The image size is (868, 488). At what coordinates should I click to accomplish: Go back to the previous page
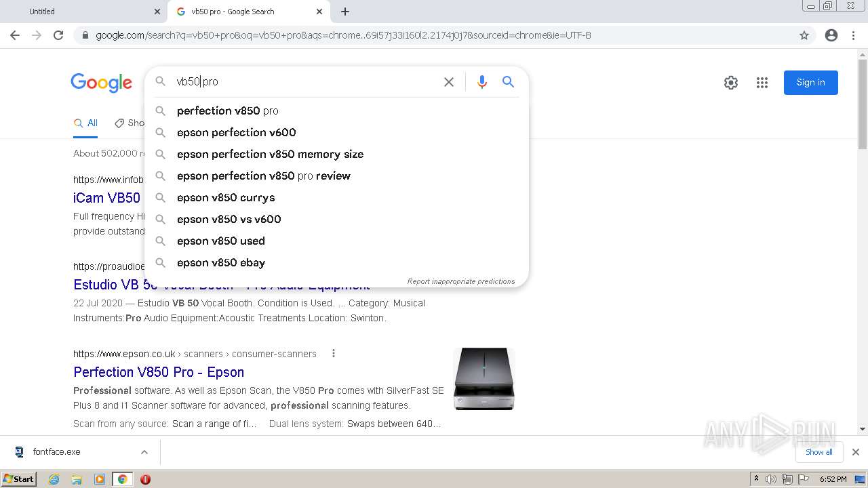[15, 35]
